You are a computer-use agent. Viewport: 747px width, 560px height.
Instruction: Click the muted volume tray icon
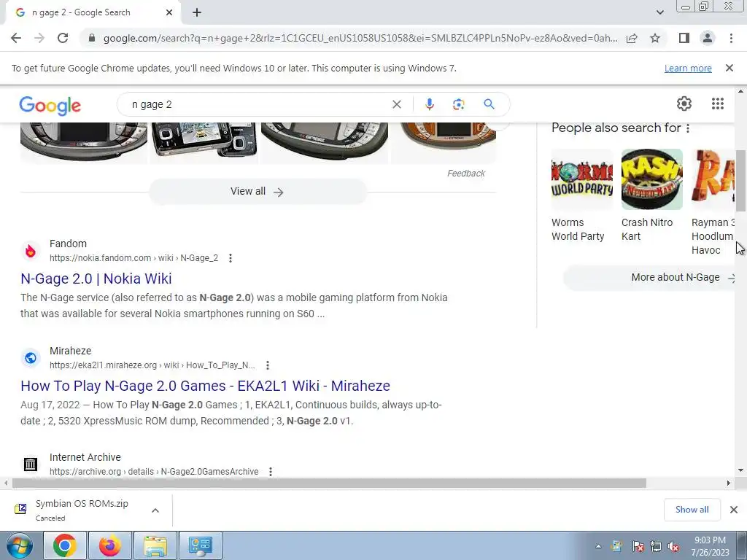click(x=673, y=547)
